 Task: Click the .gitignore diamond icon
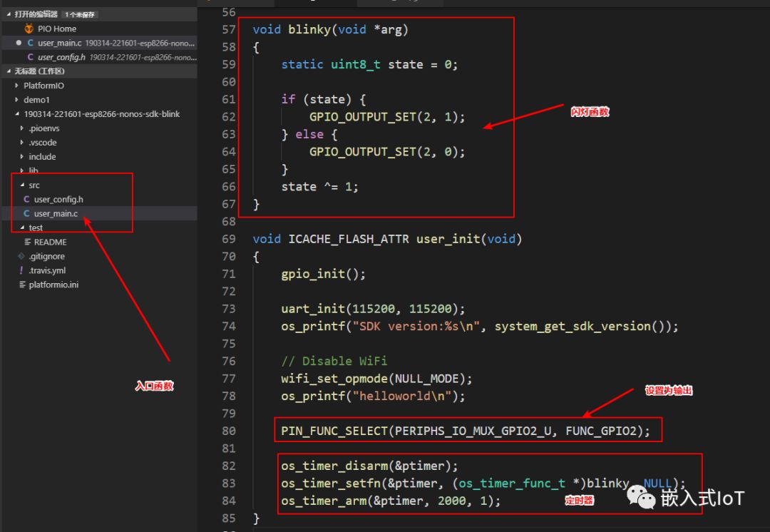coord(21,256)
